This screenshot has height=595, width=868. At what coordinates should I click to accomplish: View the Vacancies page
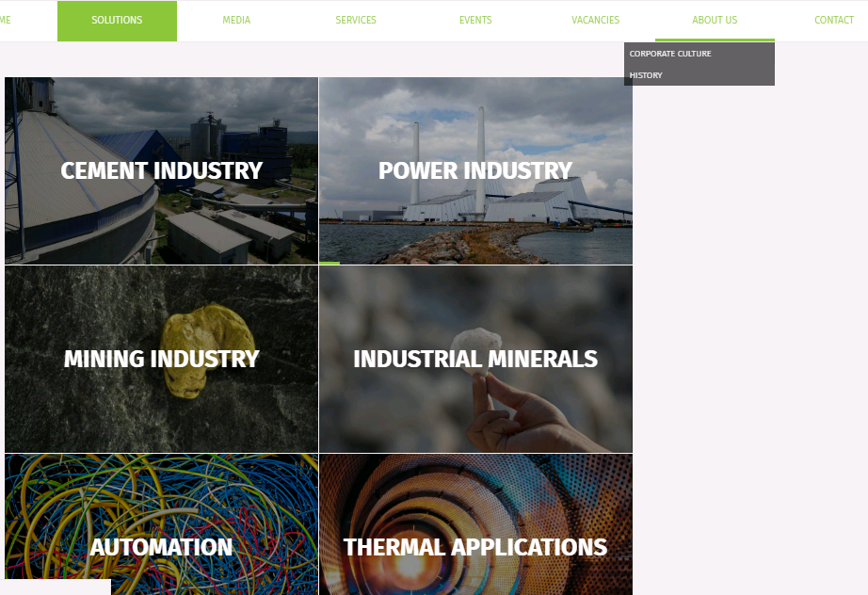595,21
